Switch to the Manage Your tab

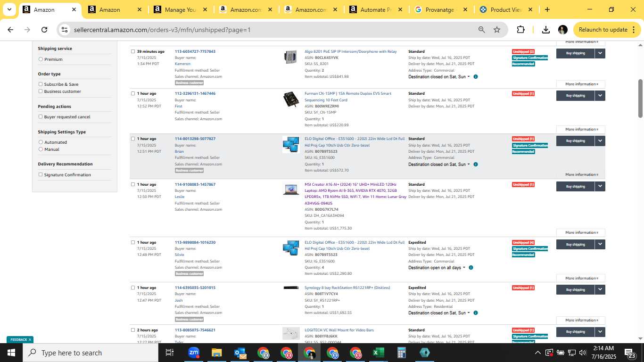(x=180, y=9)
